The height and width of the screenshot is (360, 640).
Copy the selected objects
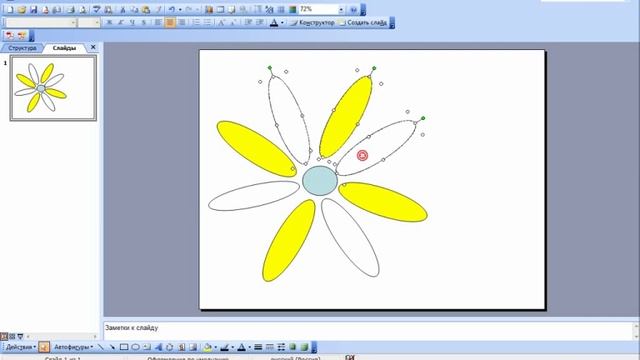coord(134,9)
